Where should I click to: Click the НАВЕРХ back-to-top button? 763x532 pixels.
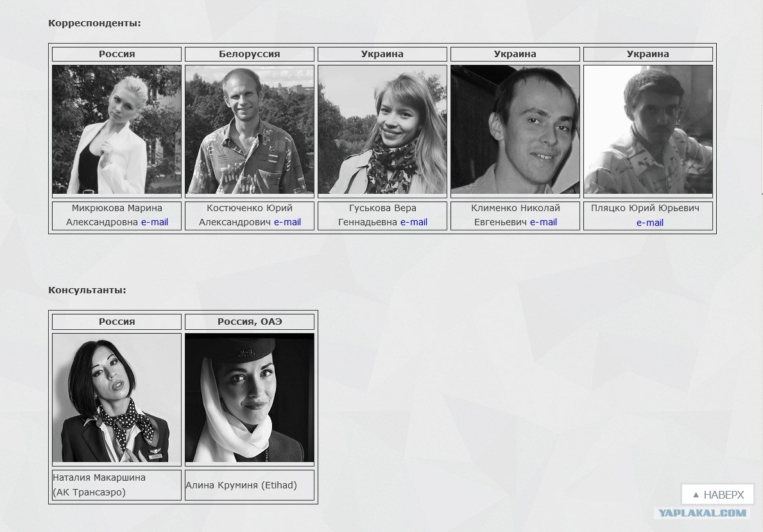[717, 495]
